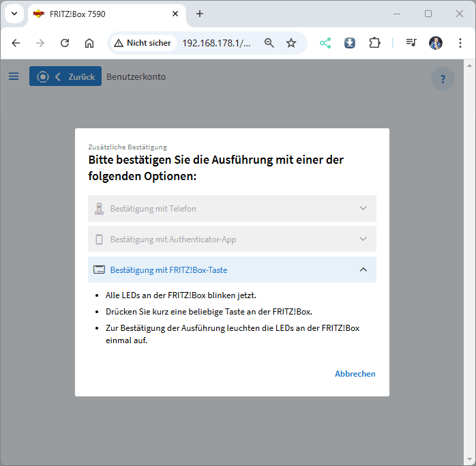
Task: Open Chrome three-dot menu
Action: [x=459, y=43]
